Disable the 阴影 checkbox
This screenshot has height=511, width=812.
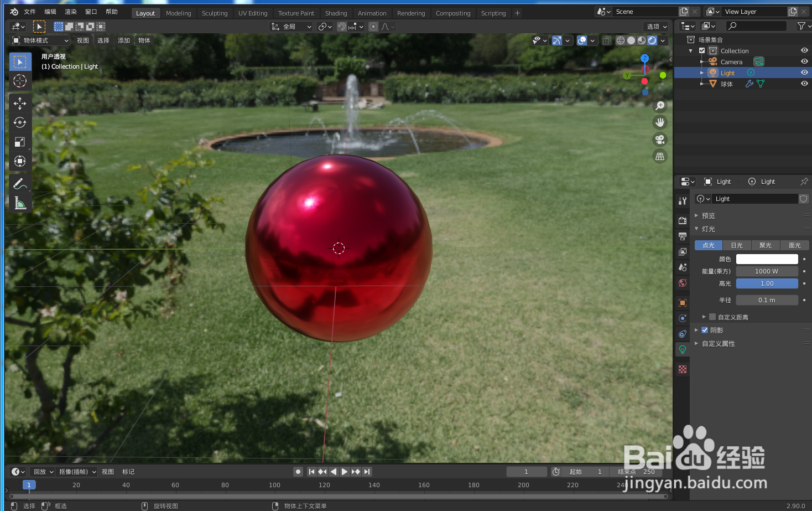pyautogui.click(x=705, y=330)
